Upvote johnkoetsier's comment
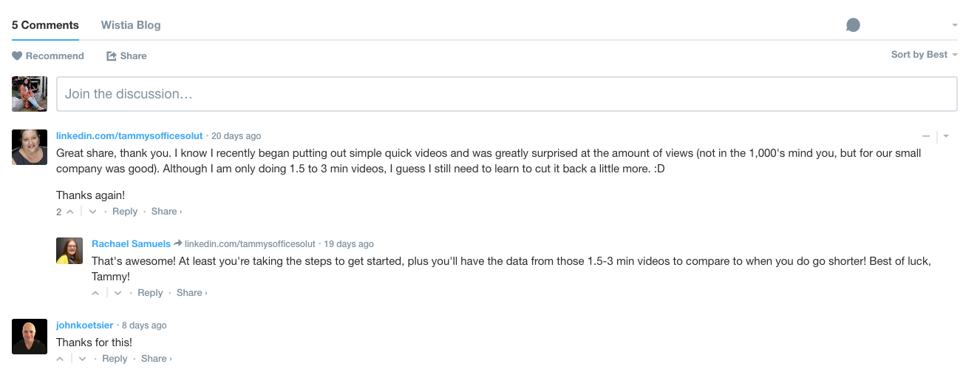This screenshot has height=378, width=980. click(x=60, y=359)
